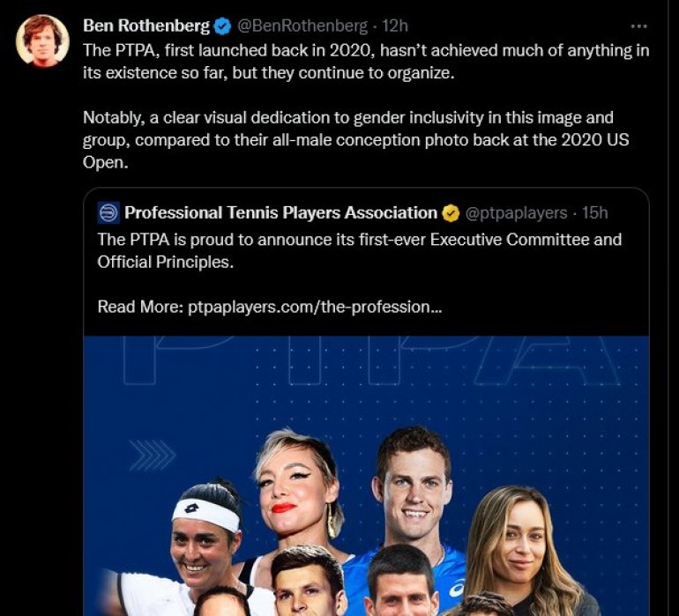
Task: Open Professional Tennis Players Association profile name
Action: click(x=281, y=213)
